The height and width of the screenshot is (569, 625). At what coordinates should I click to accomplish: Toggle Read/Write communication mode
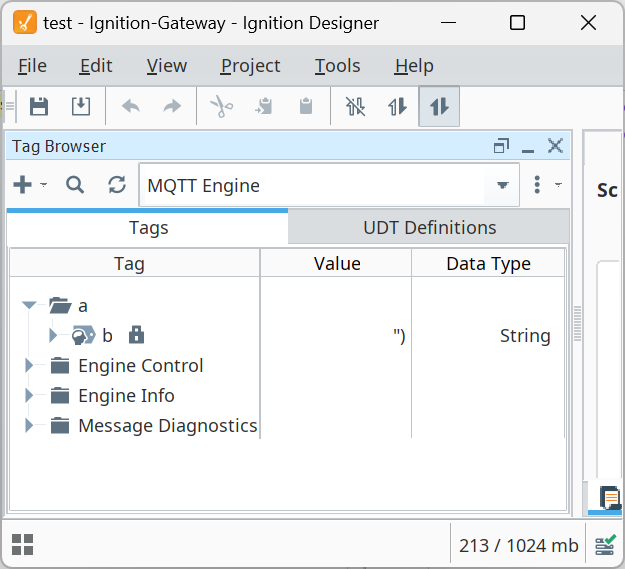(x=439, y=106)
